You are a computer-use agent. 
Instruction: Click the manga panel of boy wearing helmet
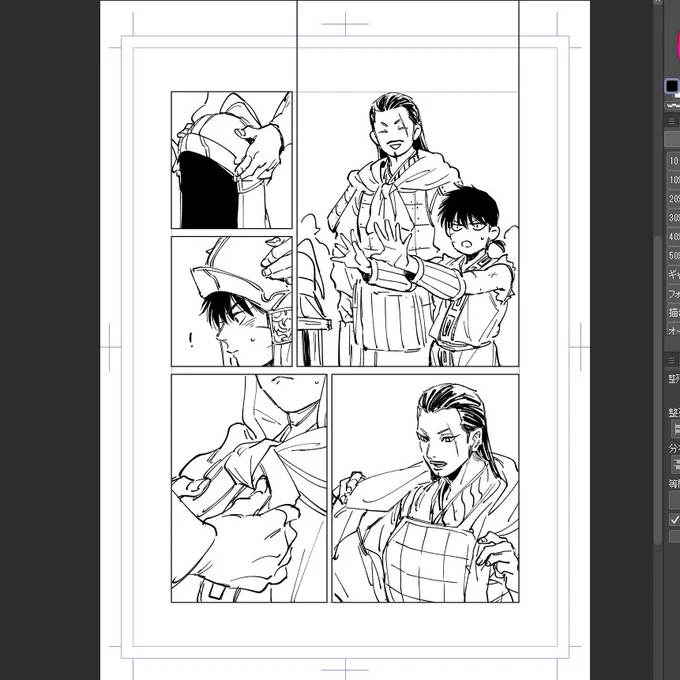click(232, 301)
